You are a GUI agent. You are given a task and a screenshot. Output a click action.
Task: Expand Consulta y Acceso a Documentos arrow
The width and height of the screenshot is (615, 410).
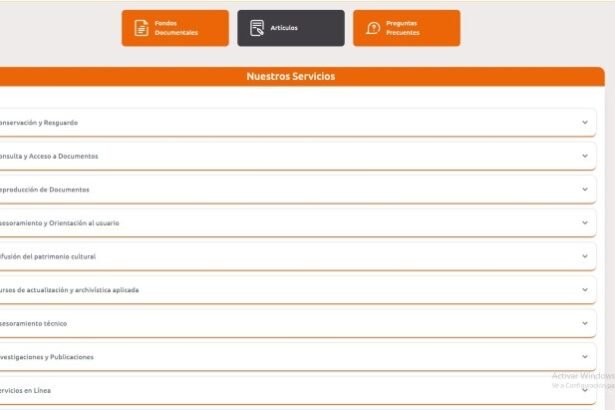(585, 156)
